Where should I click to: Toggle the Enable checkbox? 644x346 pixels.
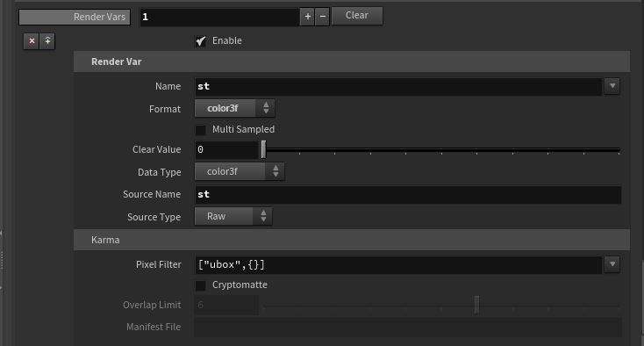point(200,41)
